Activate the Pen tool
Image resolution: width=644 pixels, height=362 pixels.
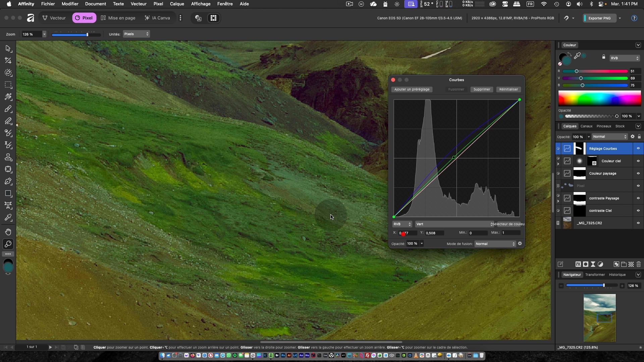pos(8,181)
